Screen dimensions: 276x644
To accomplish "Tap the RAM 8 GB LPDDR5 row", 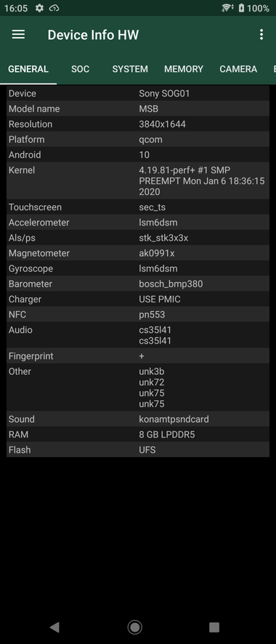I will click(138, 434).
